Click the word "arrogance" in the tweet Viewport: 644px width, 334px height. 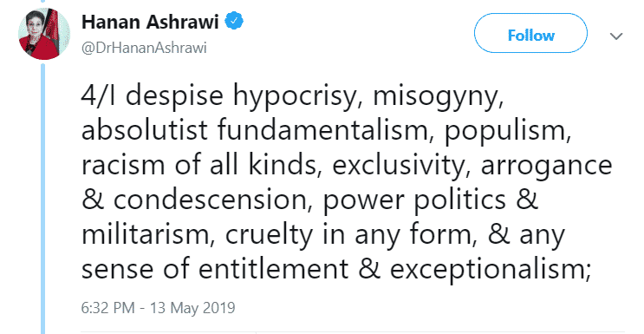pyautogui.click(x=547, y=166)
